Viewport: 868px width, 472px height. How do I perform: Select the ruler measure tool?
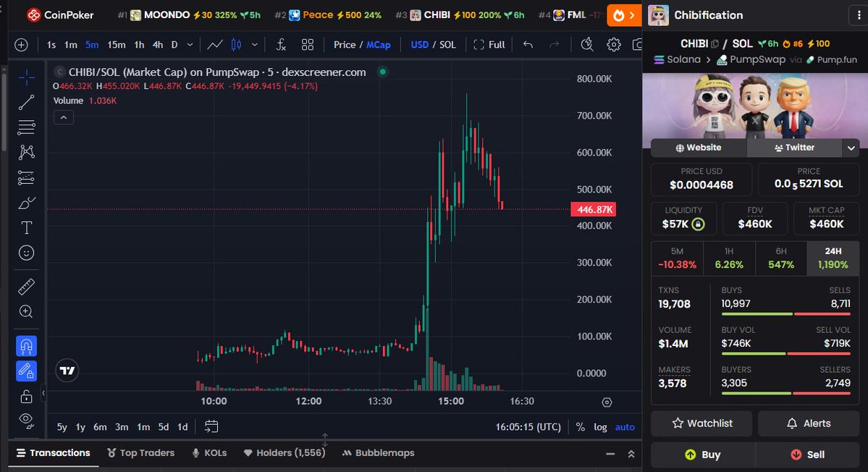pyautogui.click(x=26, y=287)
